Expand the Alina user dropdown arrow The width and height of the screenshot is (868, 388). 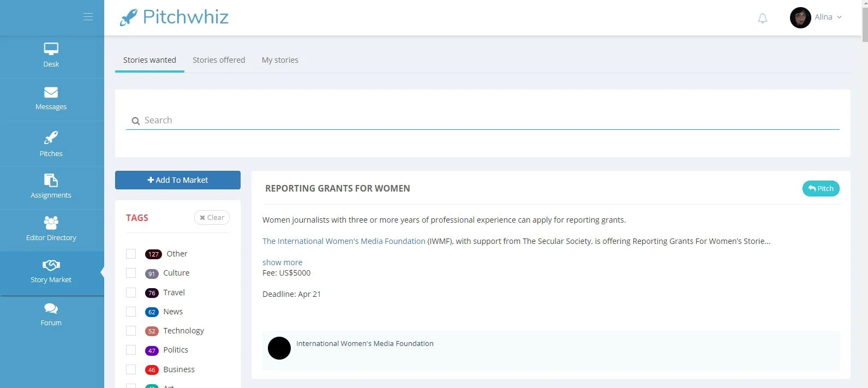pos(839,17)
